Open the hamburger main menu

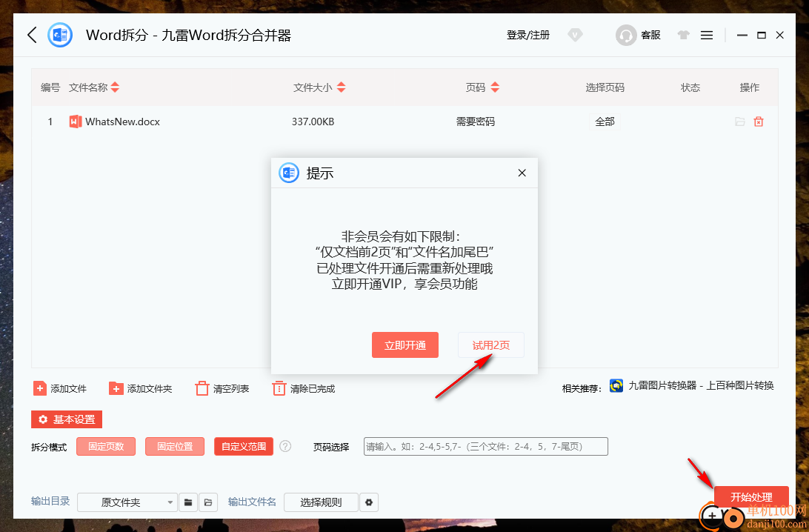coord(706,35)
